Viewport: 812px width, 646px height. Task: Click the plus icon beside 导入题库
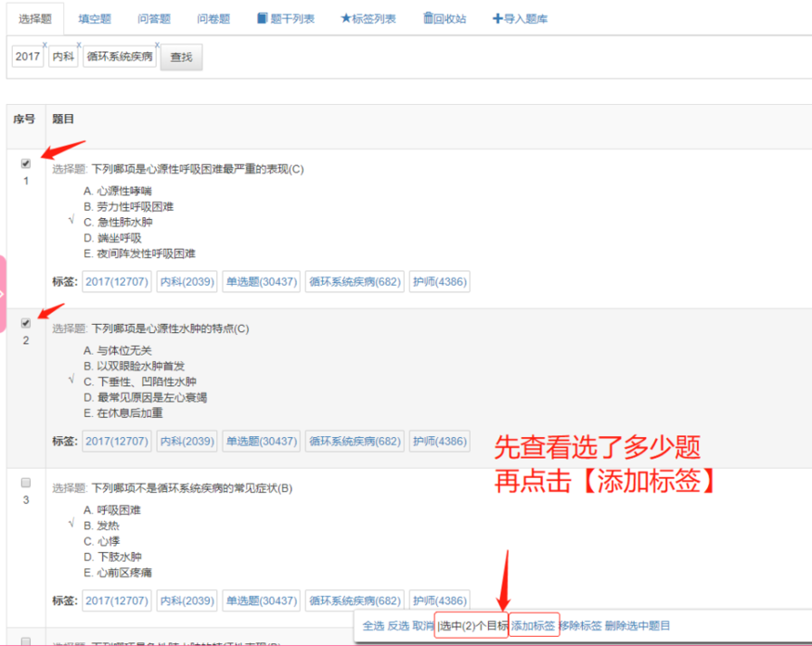pos(497,19)
